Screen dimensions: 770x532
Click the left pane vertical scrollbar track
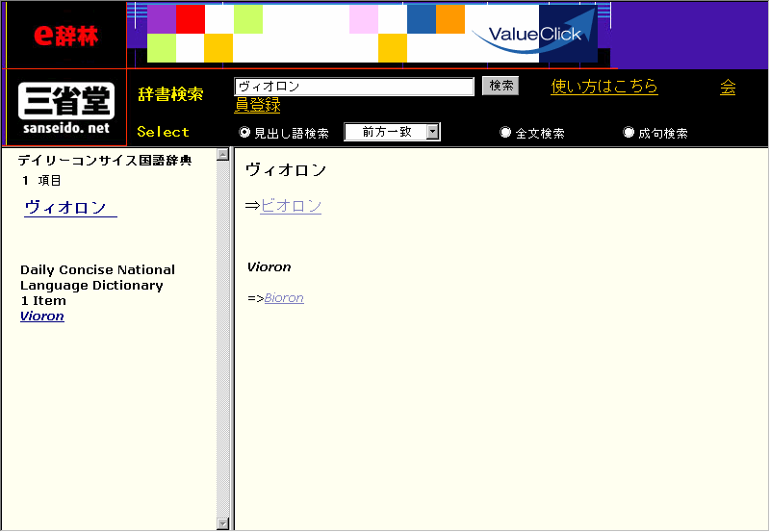coord(223,337)
